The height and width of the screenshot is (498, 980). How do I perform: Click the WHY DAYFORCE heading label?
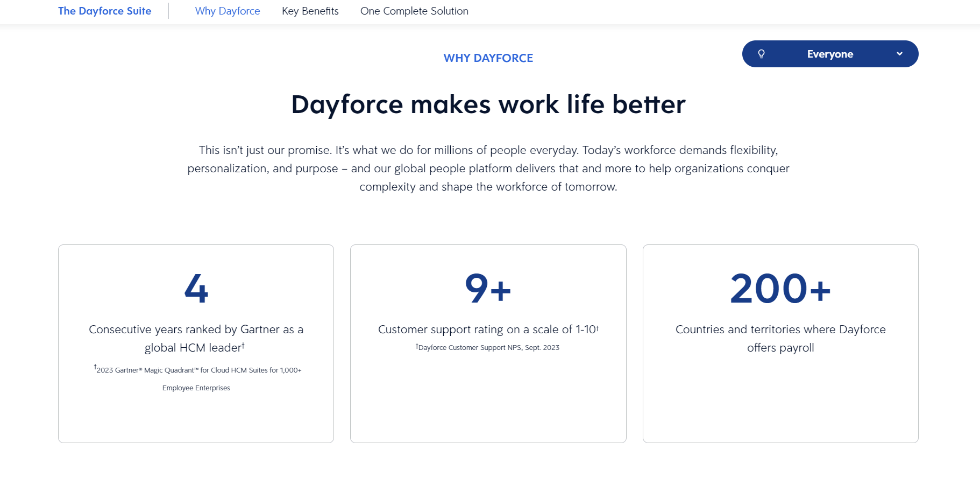(488, 58)
